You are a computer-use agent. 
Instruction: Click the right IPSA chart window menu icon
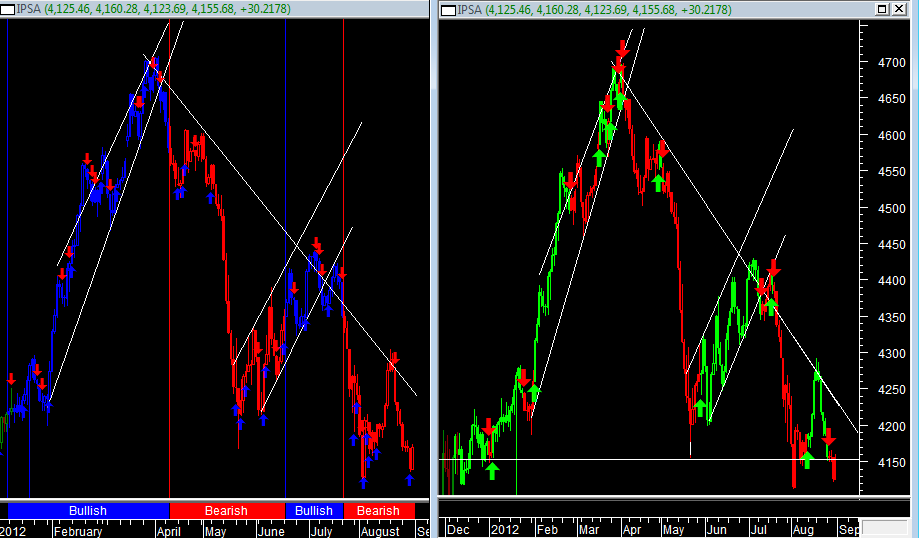pos(448,10)
